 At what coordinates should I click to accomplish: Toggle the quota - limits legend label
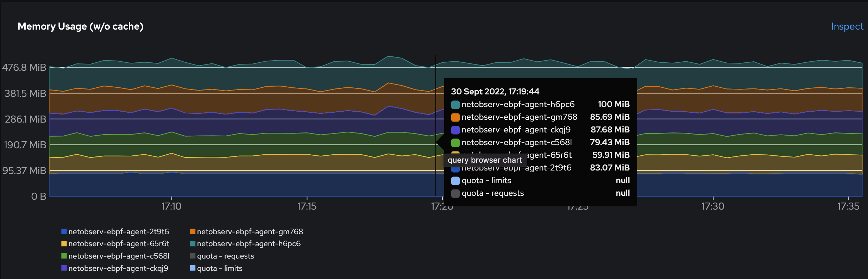click(220, 268)
